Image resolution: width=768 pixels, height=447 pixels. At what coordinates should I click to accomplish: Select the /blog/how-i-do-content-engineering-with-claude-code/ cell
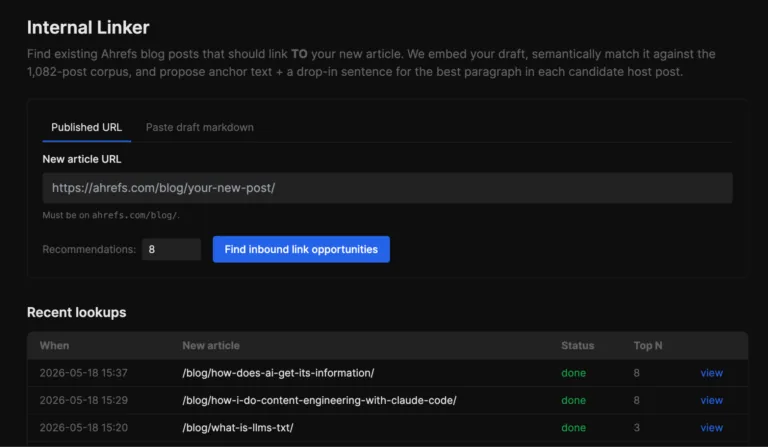click(319, 400)
